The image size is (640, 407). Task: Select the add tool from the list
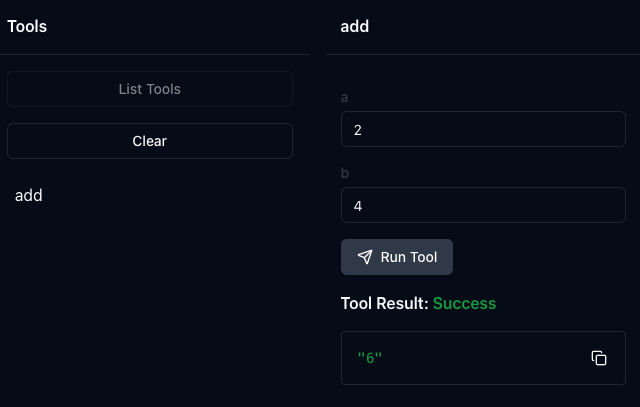point(29,196)
